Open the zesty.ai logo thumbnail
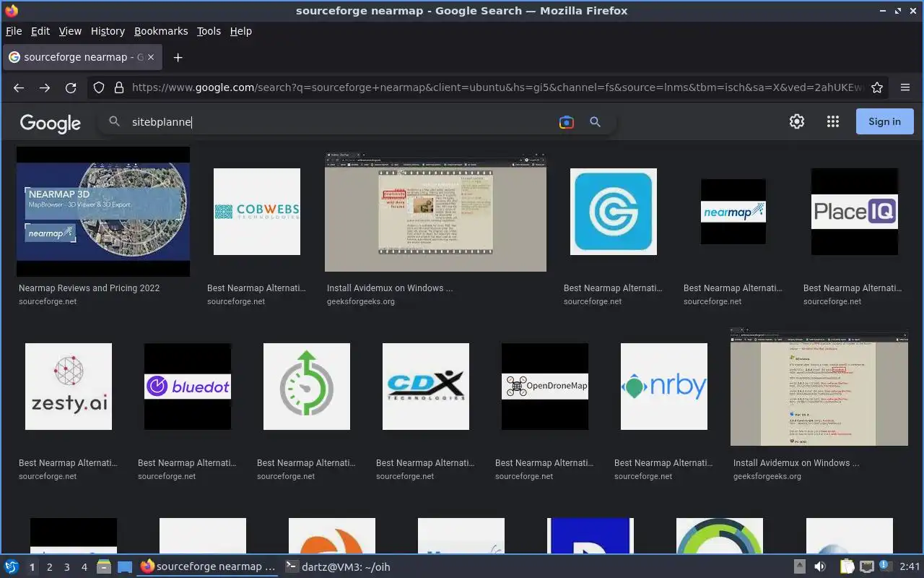Viewport: 924px width, 578px height. (69, 387)
